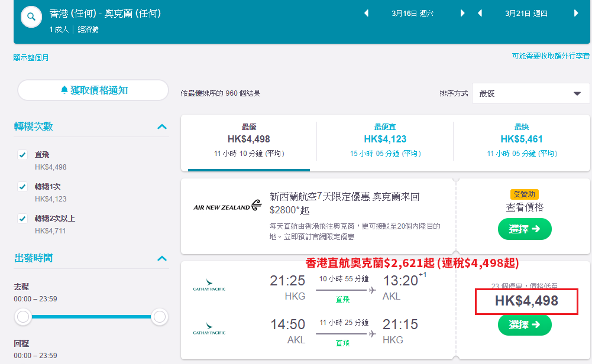592x364 pixels.
Task: Click the 11 小時 25 分鐘 duration label
Action: 344,323
